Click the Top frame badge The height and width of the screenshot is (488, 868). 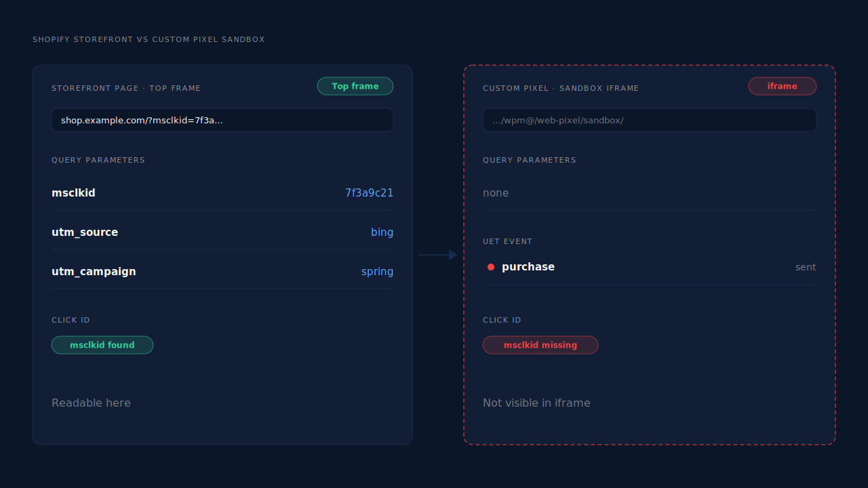point(355,86)
